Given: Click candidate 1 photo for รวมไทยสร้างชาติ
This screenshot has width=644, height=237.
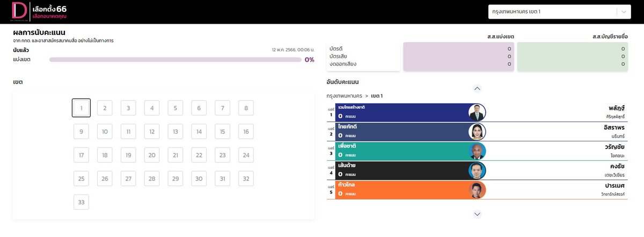Looking at the screenshot, I should (x=477, y=112).
